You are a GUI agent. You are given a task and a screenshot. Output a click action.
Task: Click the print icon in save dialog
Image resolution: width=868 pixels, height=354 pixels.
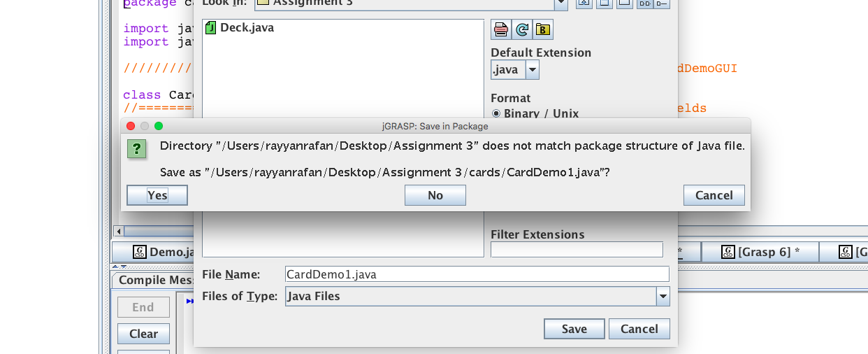tap(501, 29)
